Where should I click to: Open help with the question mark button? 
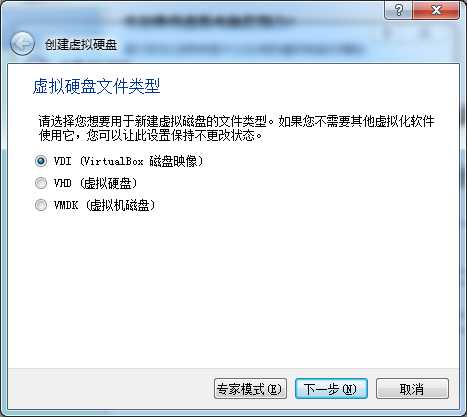click(x=398, y=10)
